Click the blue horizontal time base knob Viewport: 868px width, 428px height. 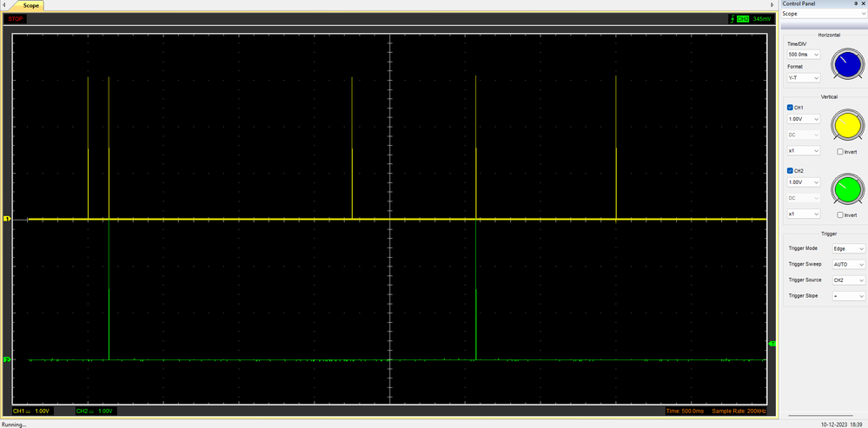coord(847,65)
